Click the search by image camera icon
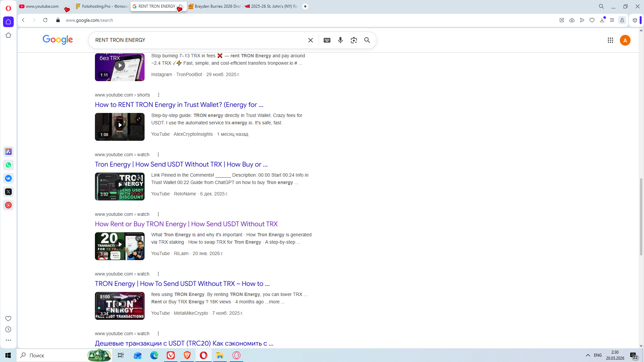This screenshot has width=644, height=362. pyautogui.click(x=354, y=40)
